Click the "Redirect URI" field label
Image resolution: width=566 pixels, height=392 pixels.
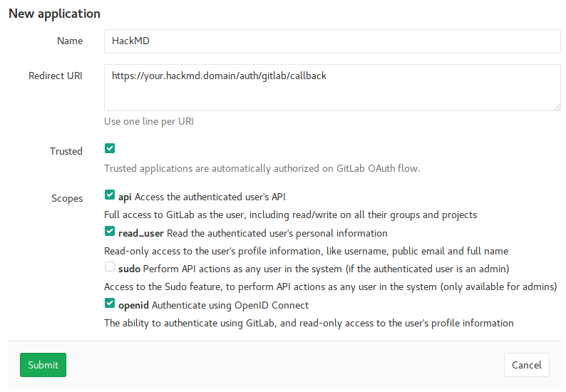pyautogui.click(x=56, y=76)
